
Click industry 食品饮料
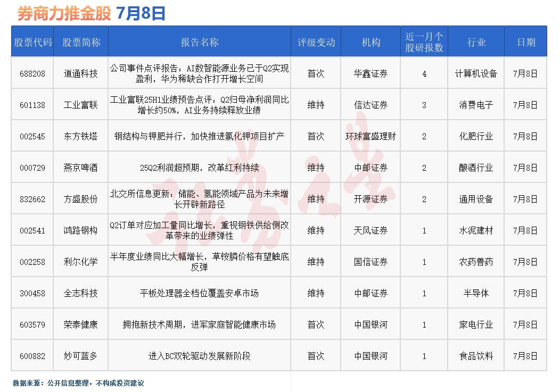click(476, 356)
